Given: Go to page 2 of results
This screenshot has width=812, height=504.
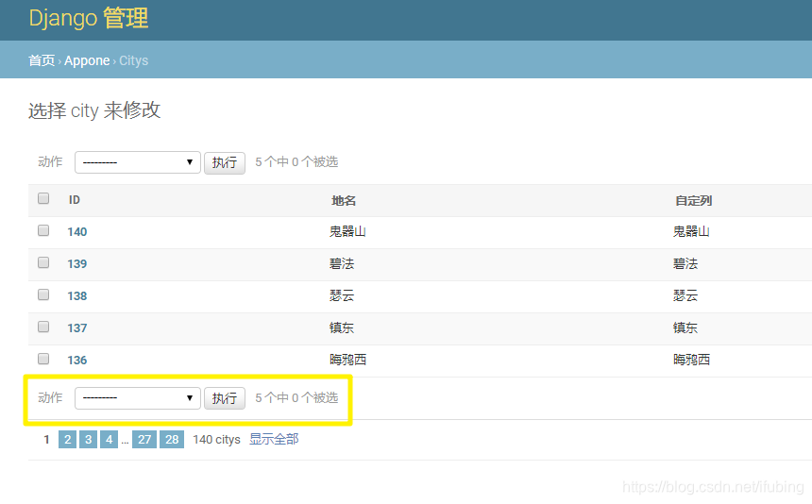Looking at the screenshot, I should pyautogui.click(x=67, y=439).
